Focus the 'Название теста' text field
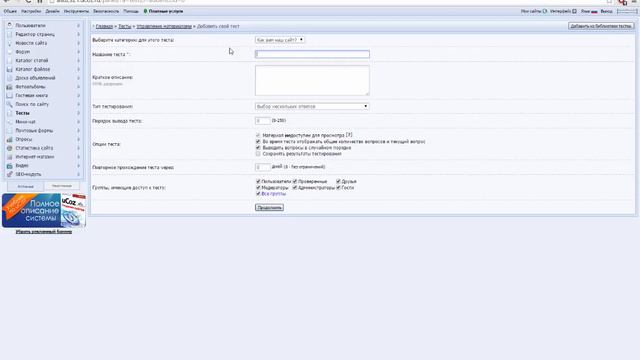The height and width of the screenshot is (360, 640). (312, 54)
